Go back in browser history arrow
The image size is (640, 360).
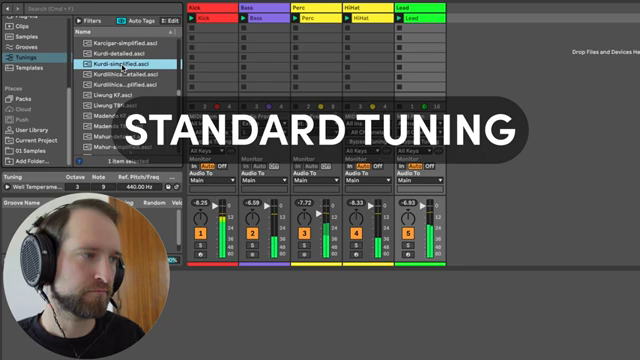(7, 8)
